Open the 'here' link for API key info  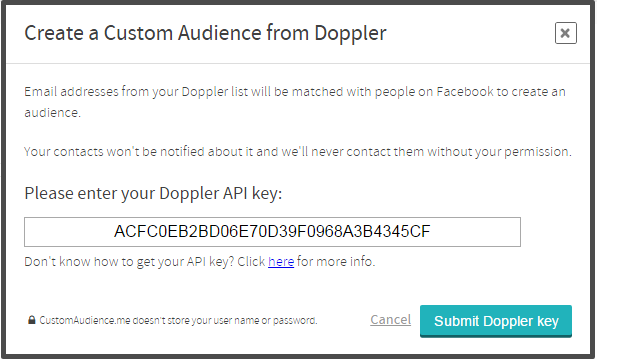coord(281,261)
